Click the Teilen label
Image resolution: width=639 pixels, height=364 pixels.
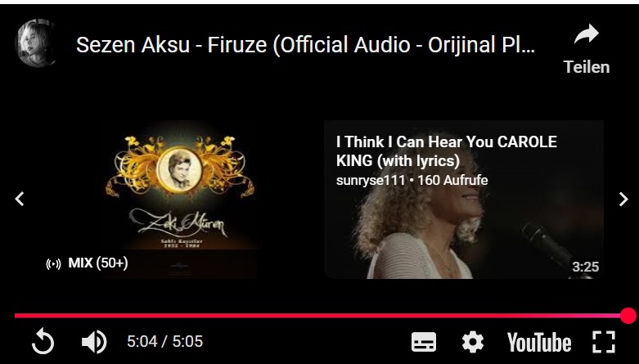(587, 67)
